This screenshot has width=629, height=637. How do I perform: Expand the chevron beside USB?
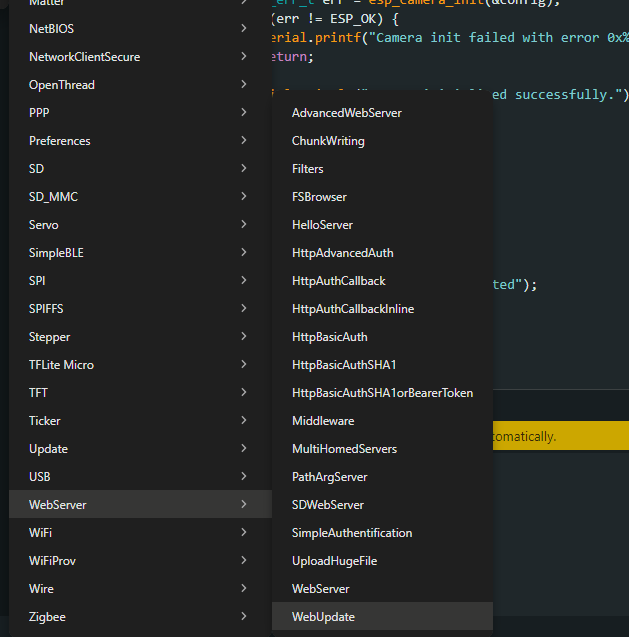tap(244, 477)
